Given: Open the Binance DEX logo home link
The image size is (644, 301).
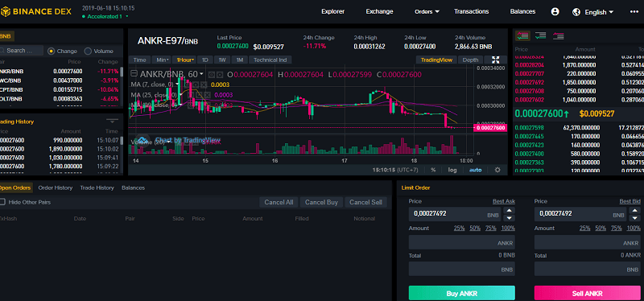Looking at the screenshot, I should coord(35,12).
